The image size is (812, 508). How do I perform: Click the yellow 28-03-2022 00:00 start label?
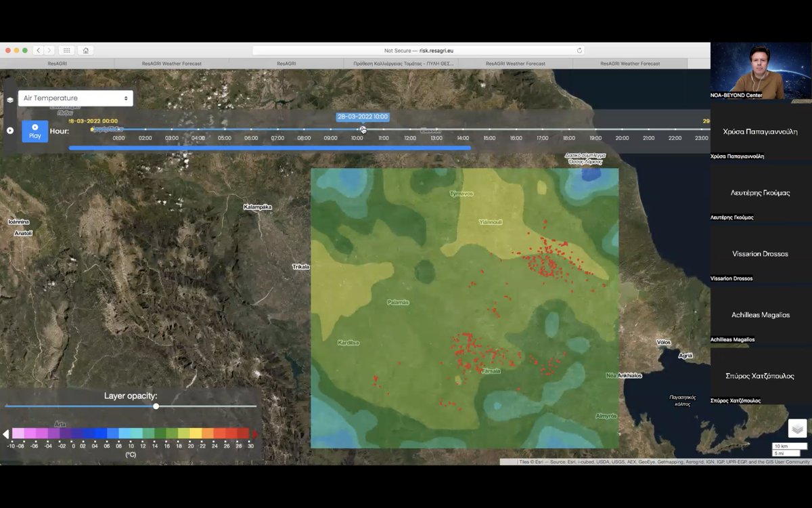[93, 121]
